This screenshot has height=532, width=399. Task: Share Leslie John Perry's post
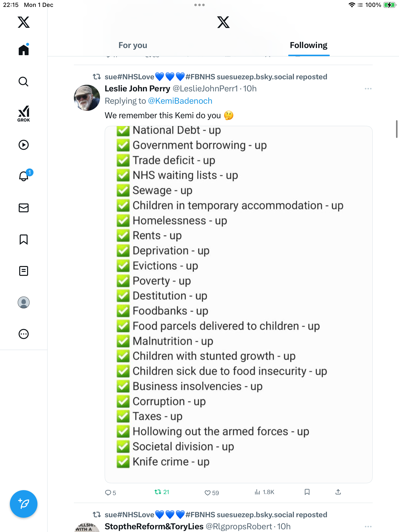[338, 492]
